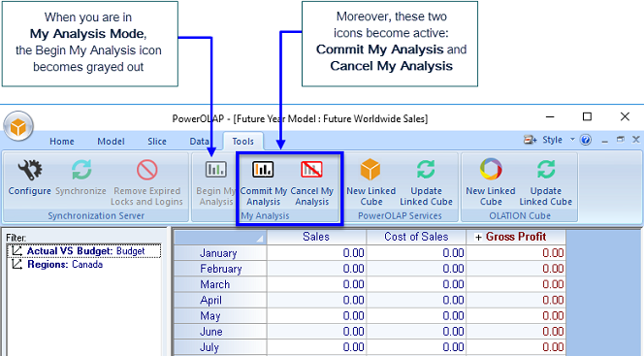Viewport: 644px width, 356px height.
Task: Click the April Sales cell
Action: tap(316, 300)
